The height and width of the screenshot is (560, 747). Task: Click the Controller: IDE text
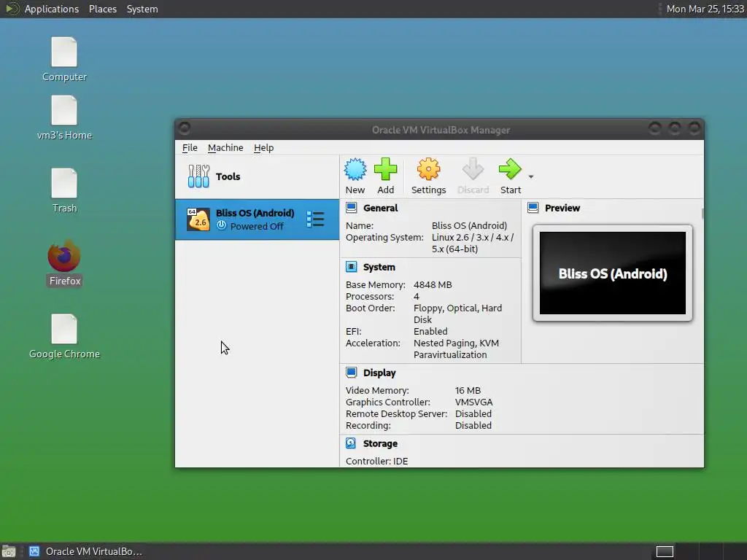click(x=376, y=461)
